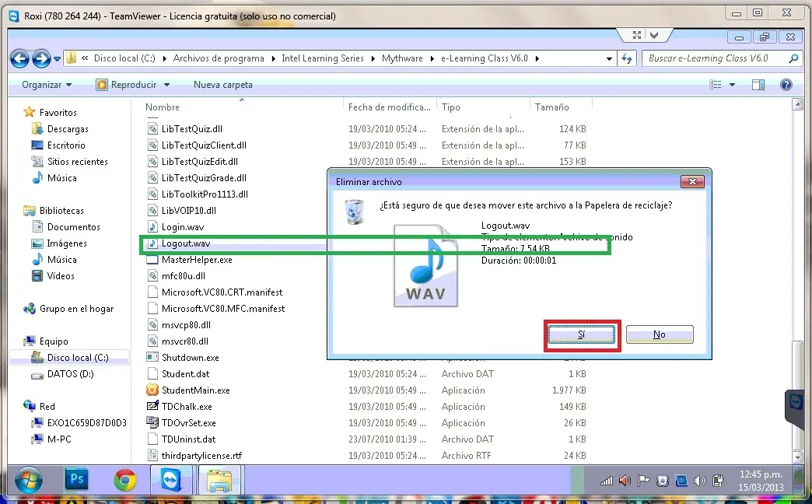Screen dimensions: 812x504
Task: Toggle the preview pane icon
Action: [x=758, y=85]
